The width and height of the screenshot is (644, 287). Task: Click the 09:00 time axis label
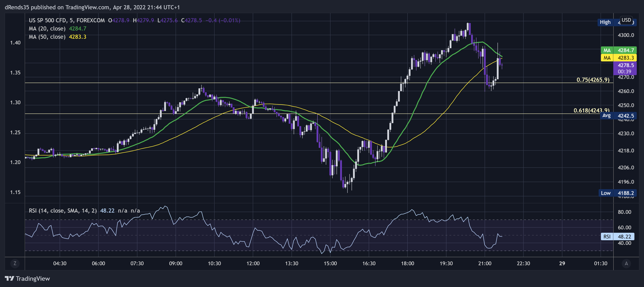coord(176,263)
